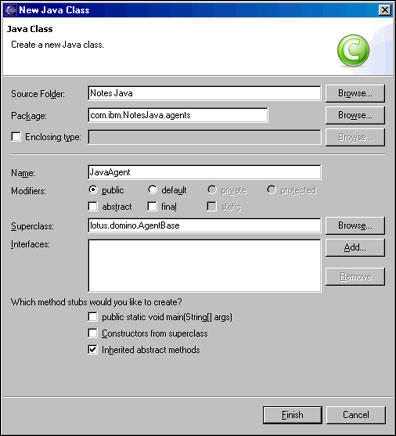
Task: Click inside the Interfaces list box
Action: click(x=204, y=266)
